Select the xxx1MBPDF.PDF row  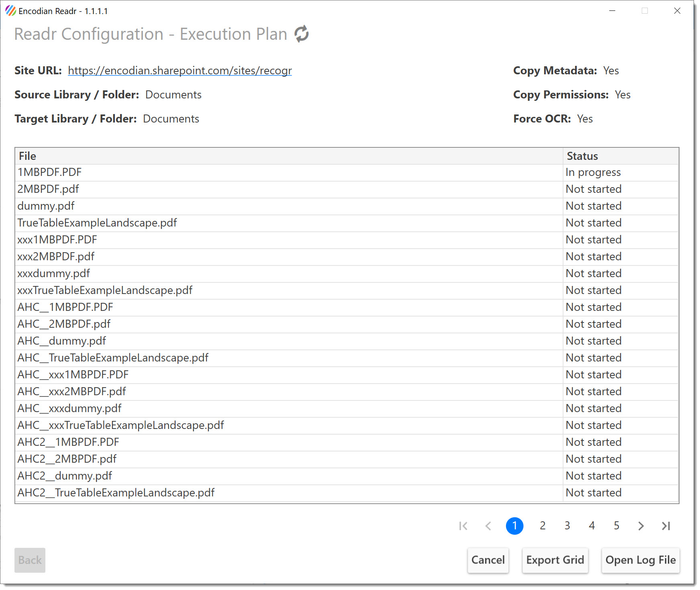click(347, 240)
